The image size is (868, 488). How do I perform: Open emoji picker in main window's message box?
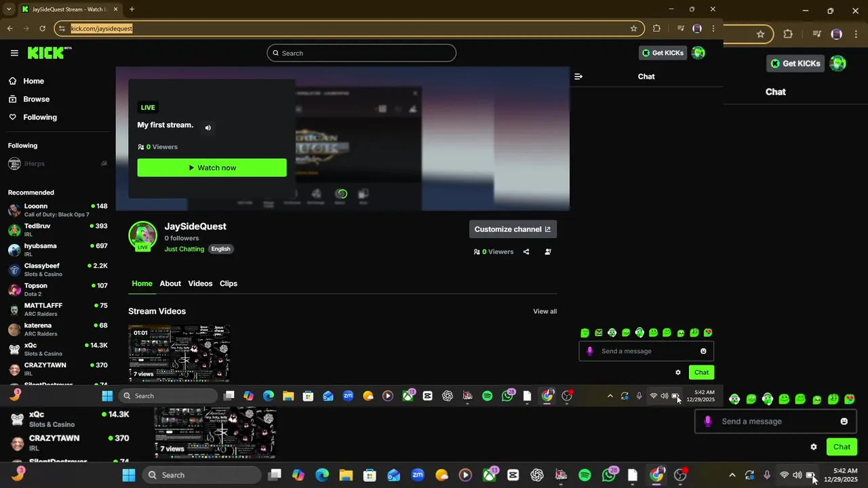click(x=703, y=351)
